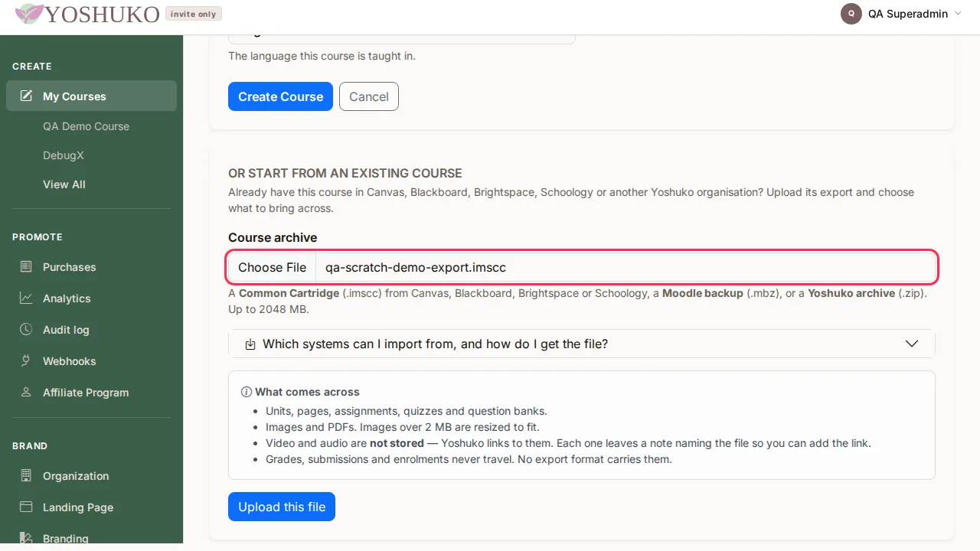
Task: Click the Create Course button
Action: tap(280, 96)
